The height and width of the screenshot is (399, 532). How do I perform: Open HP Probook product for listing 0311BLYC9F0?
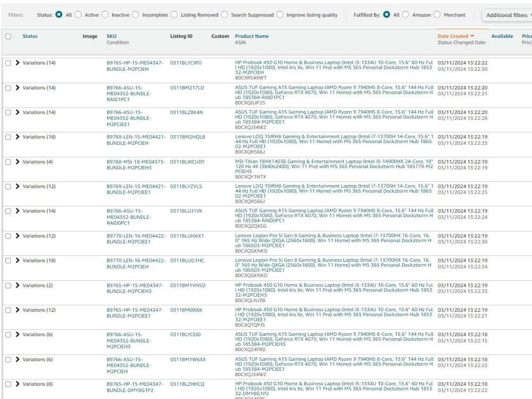[x=334, y=68]
